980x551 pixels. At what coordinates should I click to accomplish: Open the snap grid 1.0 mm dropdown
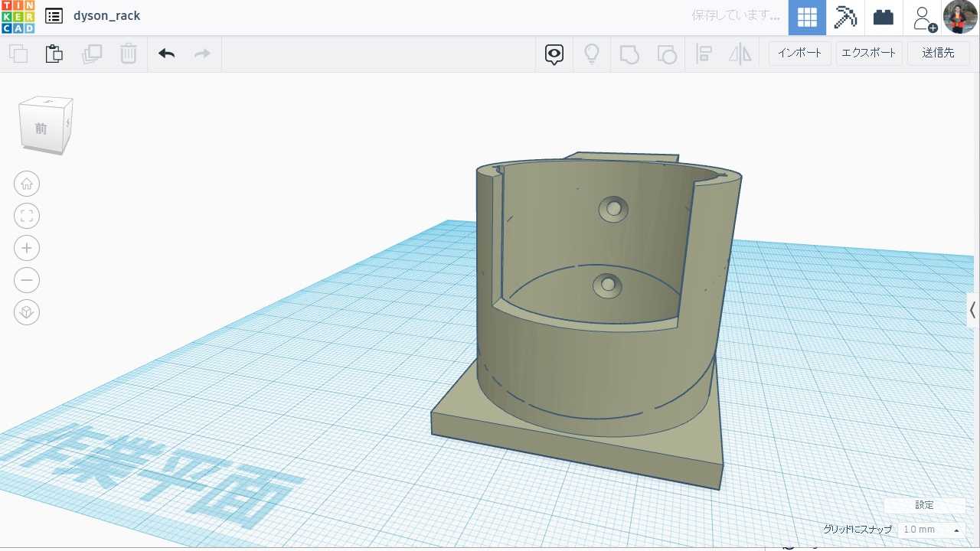[x=931, y=530]
